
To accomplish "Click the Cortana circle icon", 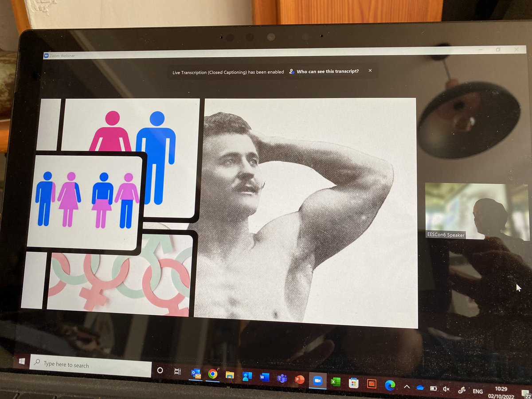I will click(160, 371).
